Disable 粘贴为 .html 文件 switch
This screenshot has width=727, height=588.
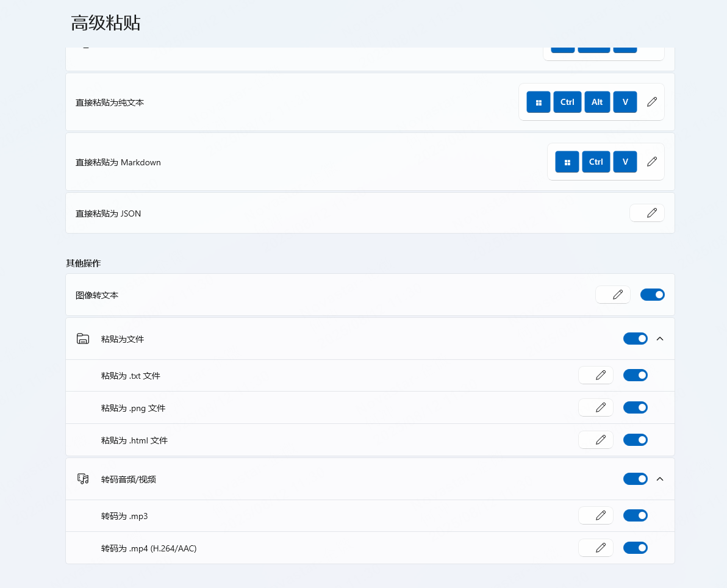pyautogui.click(x=635, y=440)
